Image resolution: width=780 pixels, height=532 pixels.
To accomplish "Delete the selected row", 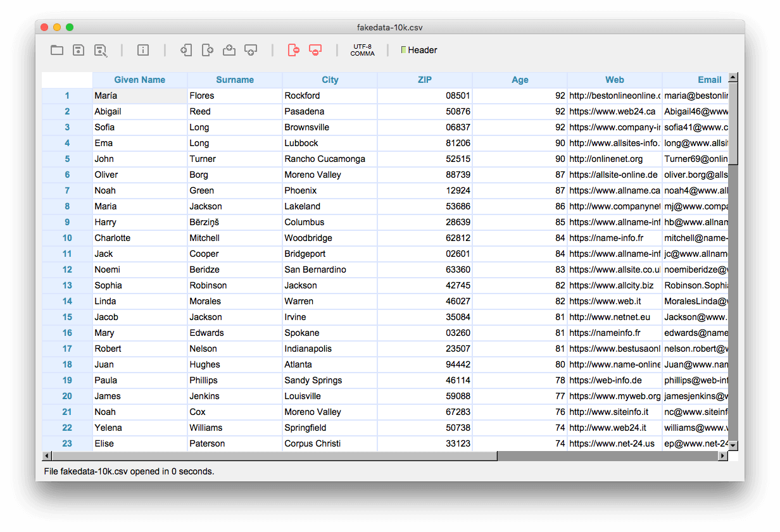I will point(315,50).
